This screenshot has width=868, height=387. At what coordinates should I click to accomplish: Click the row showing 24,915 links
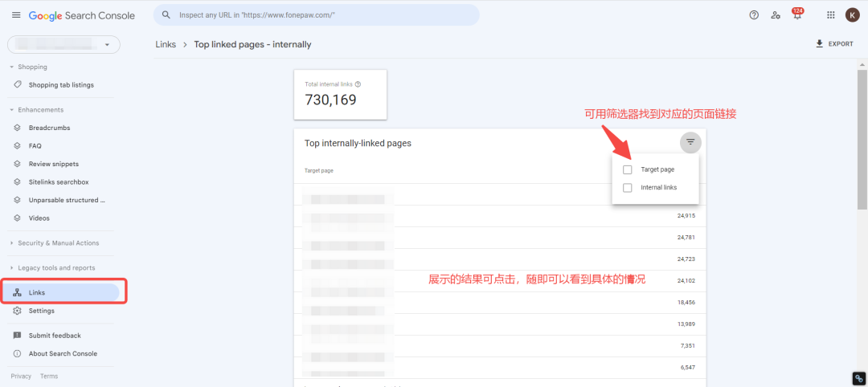(500, 216)
